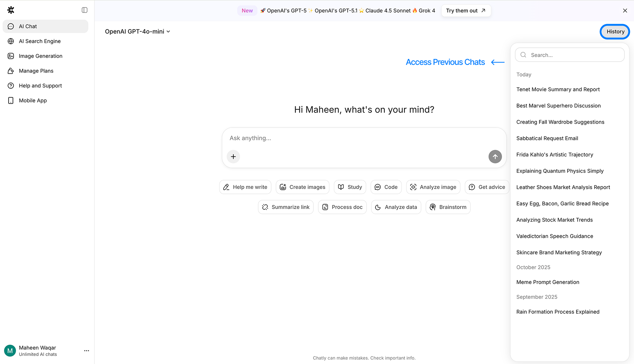Viewport: 634px width, 364px height.
Task: Open Tenet Movie Summary and Report chat
Action: [558, 89]
